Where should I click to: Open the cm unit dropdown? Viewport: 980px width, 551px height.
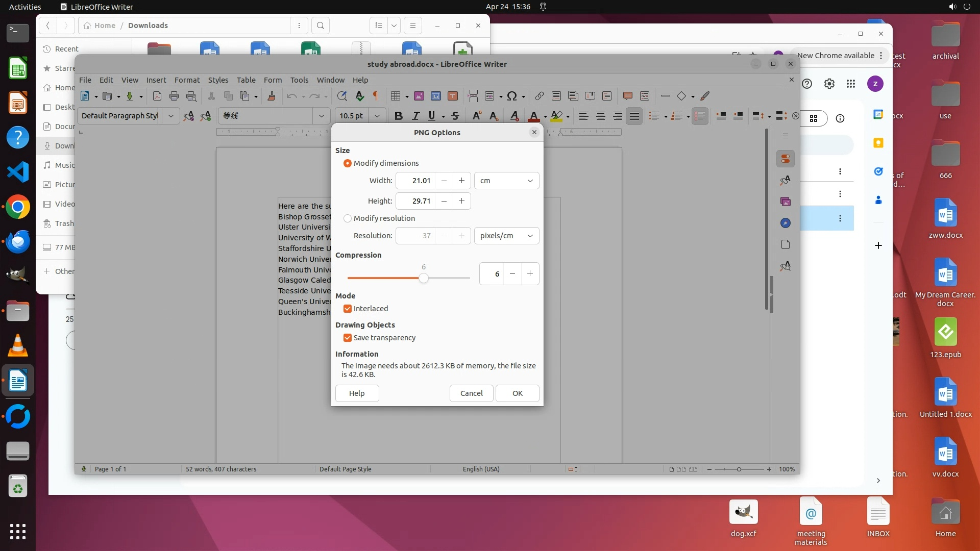tap(506, 181)
